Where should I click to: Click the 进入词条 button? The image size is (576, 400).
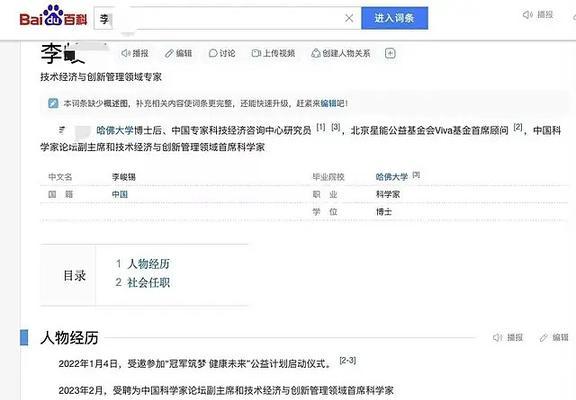pos(395,18)
